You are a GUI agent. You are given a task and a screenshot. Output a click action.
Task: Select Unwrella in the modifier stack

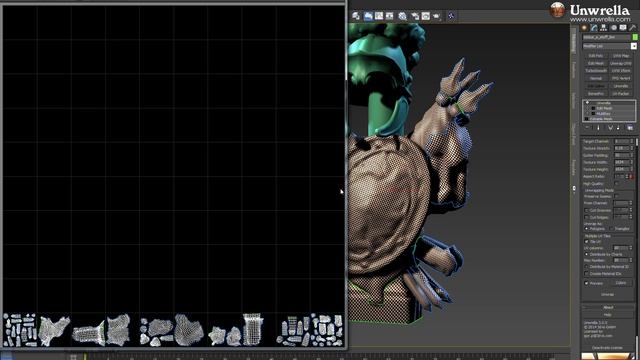click(604, 103)
